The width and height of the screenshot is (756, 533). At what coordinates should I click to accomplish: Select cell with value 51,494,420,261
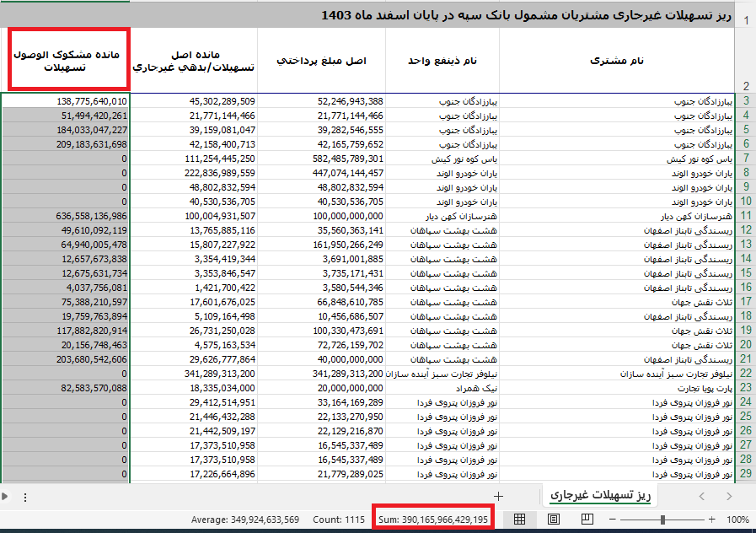point(66,116)
